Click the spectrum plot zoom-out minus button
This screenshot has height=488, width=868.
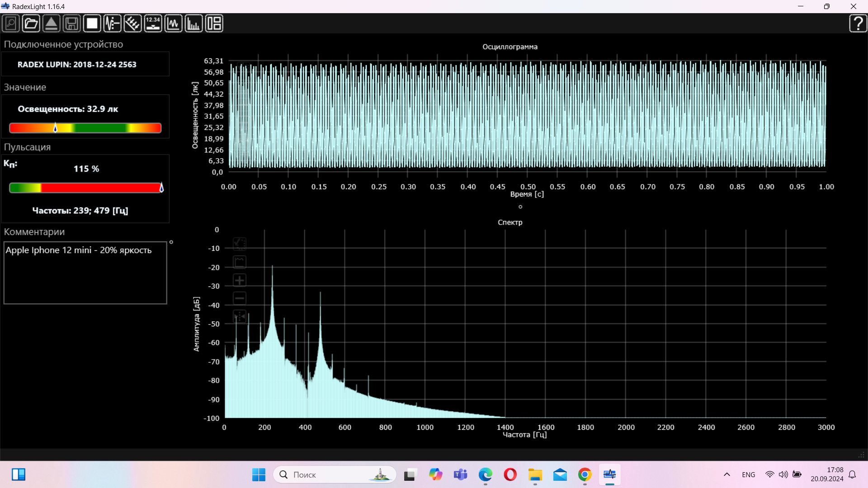click(x=240, y=298)
